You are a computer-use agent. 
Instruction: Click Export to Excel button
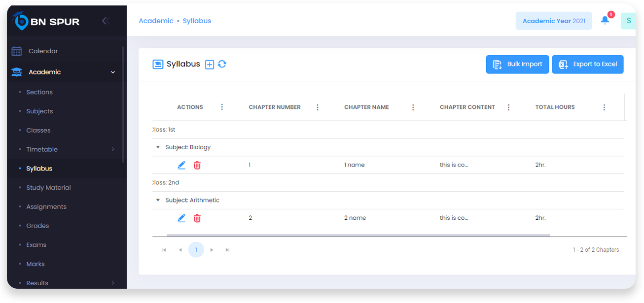point(587,65)
